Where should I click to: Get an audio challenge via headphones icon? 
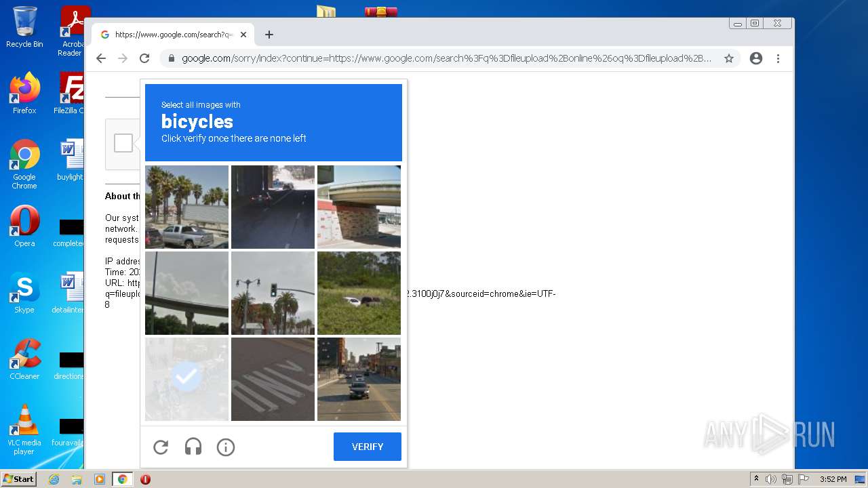pos(193,447)
